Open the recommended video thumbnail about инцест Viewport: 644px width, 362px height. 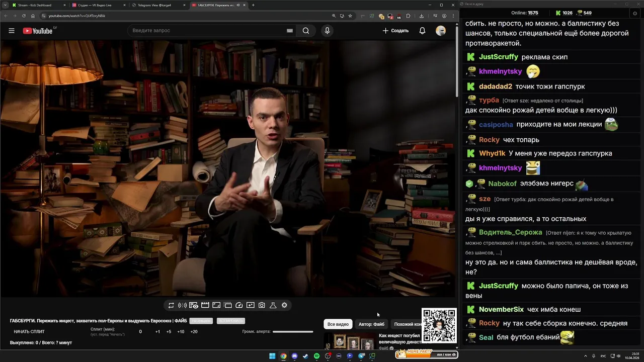click(x=350, y=341)
